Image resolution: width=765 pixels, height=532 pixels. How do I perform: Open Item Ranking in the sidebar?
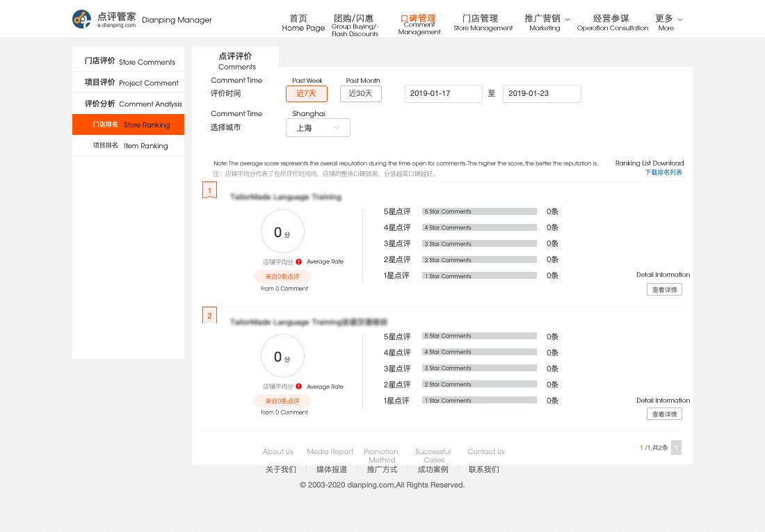(x=129, y=146)
